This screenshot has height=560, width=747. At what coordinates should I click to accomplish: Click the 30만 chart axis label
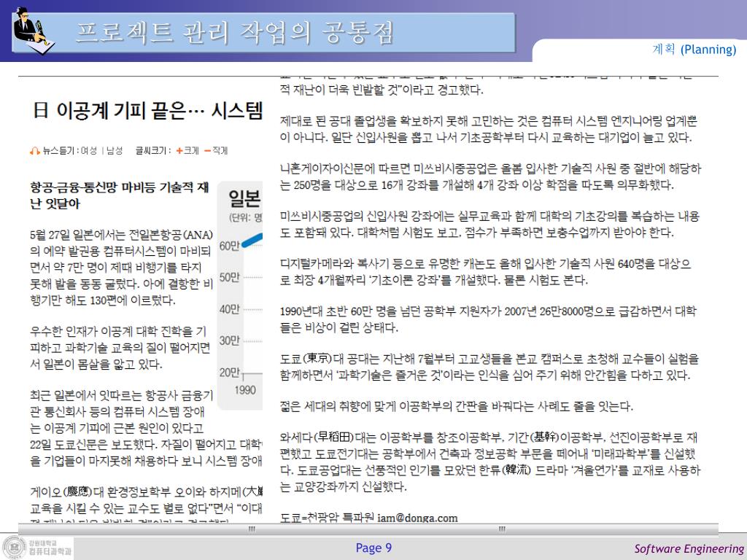229,341
